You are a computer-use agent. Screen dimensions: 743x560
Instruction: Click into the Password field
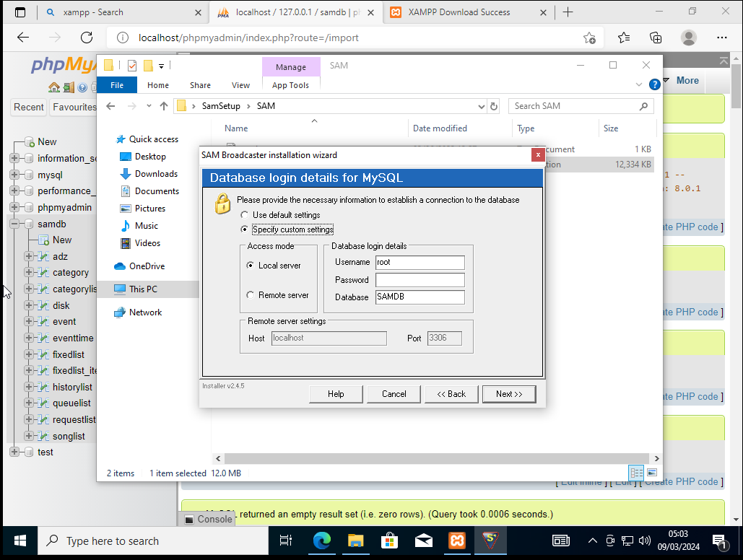tap(420, 280)
